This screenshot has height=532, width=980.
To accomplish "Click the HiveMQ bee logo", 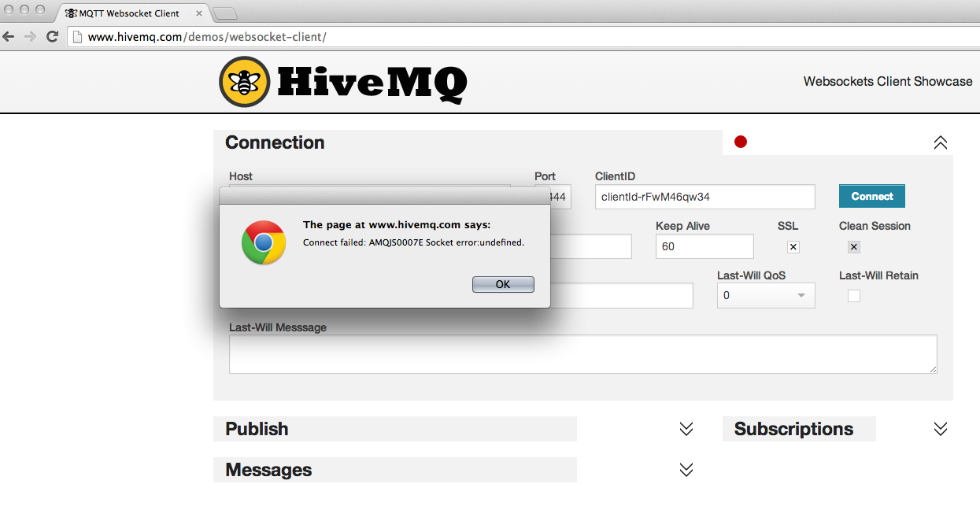I will (x=245, y=82).
